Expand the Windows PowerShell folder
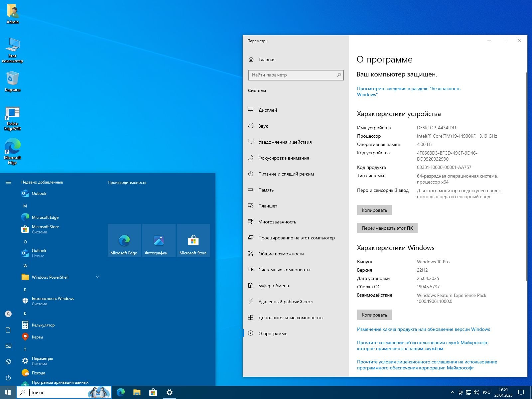 [61, 277]
